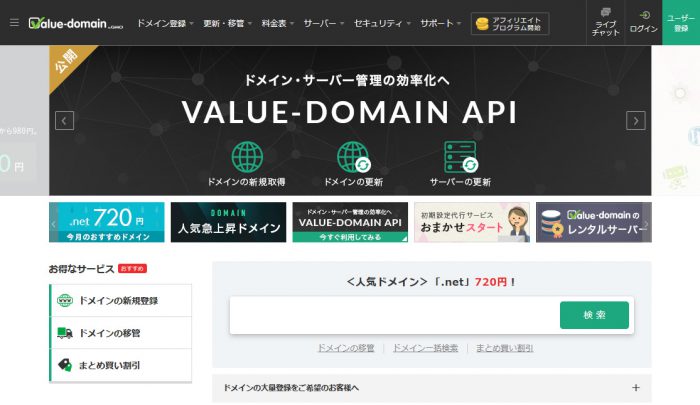Expand the ドメイン登録 menu

click(x=165, y=23)
